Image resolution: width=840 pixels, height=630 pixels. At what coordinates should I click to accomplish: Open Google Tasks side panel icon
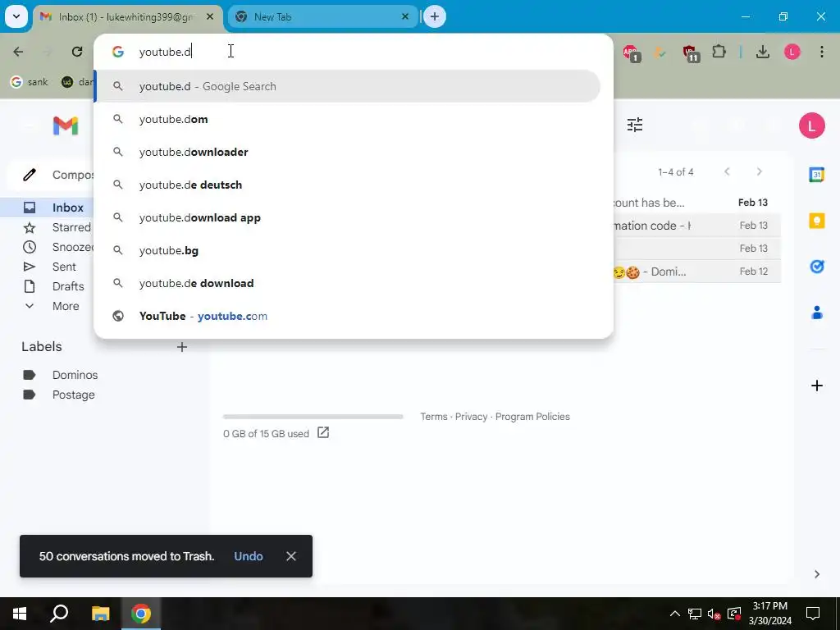tap(816, 267)
